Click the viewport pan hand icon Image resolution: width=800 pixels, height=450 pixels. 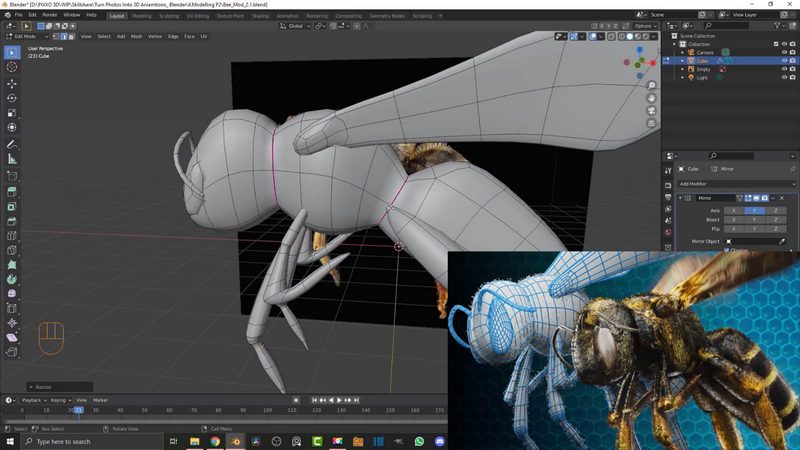coord(651,98)
